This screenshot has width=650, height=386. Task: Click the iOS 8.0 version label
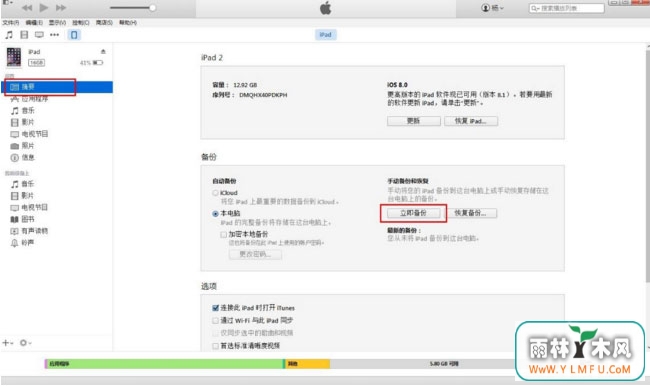tap(397, 85)
